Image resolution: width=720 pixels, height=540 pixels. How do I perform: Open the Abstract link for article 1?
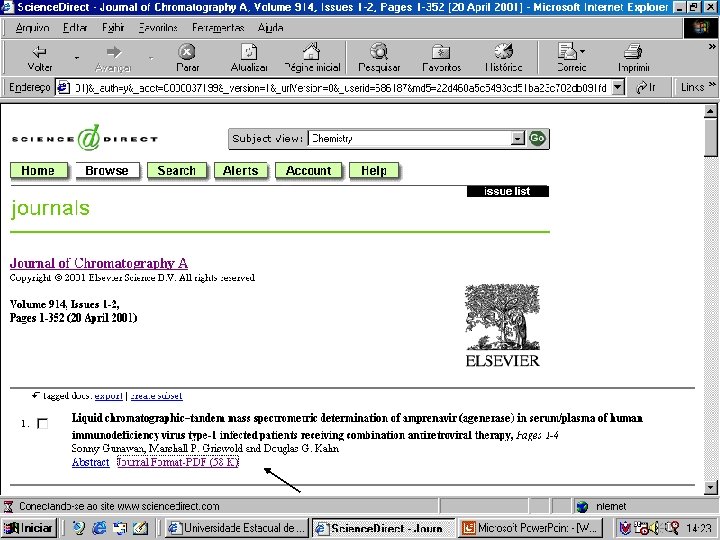90,462
